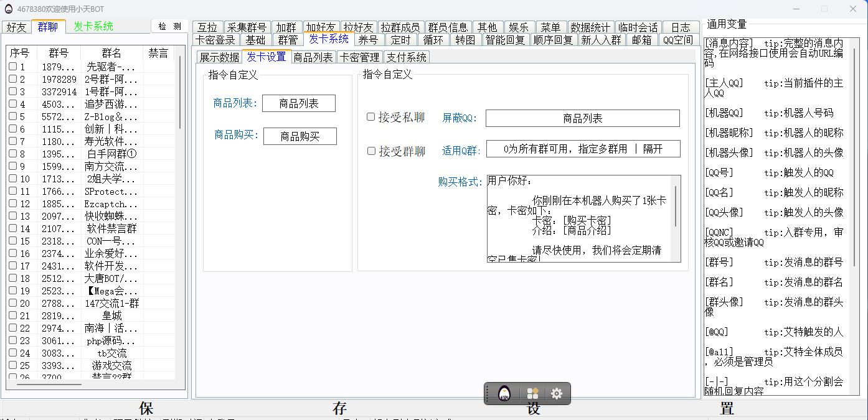Open the four-squares apps icon in floating toolbar
The height and width of the screenshot is (420, 868).
[532, 394]
